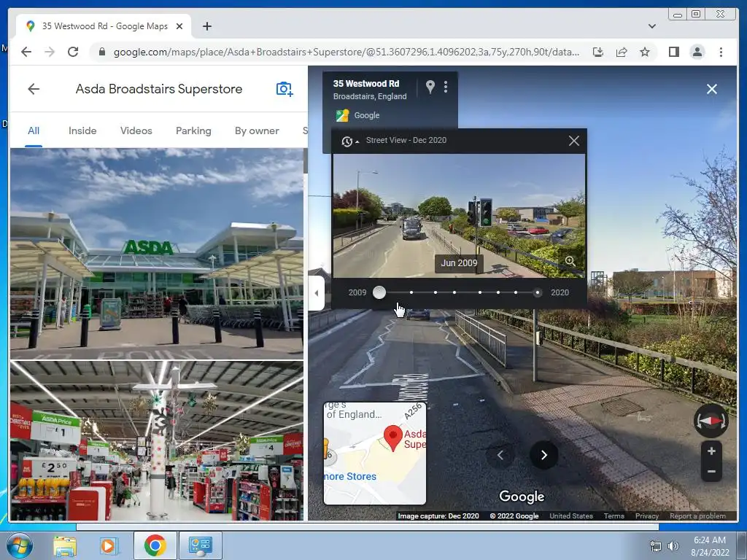This screenshot has width=747, height=560.
Task: Click the Google attribution label in card
Action: pyautogui.click(x=367, y=115)
